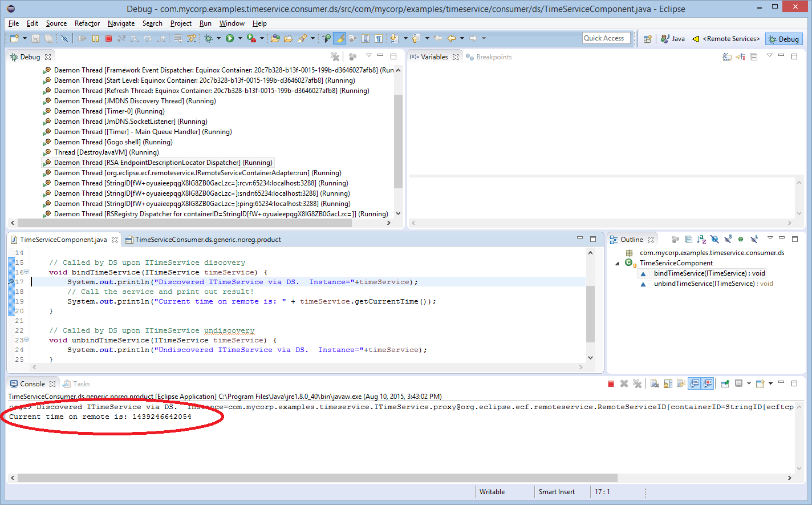The width and height of the screenshot is (812, 505).
Task: Click the Back navigation yellow arrow
Action: point(451,38)
